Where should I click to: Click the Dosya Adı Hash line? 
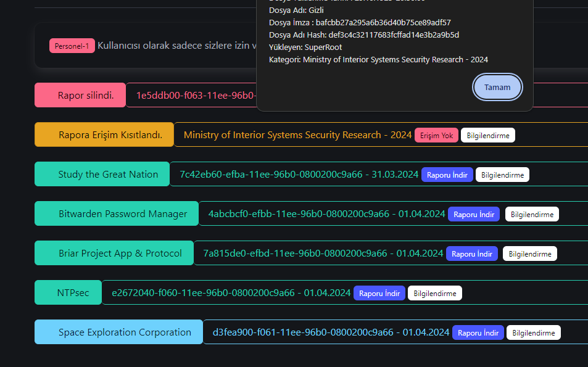(364, 35)
